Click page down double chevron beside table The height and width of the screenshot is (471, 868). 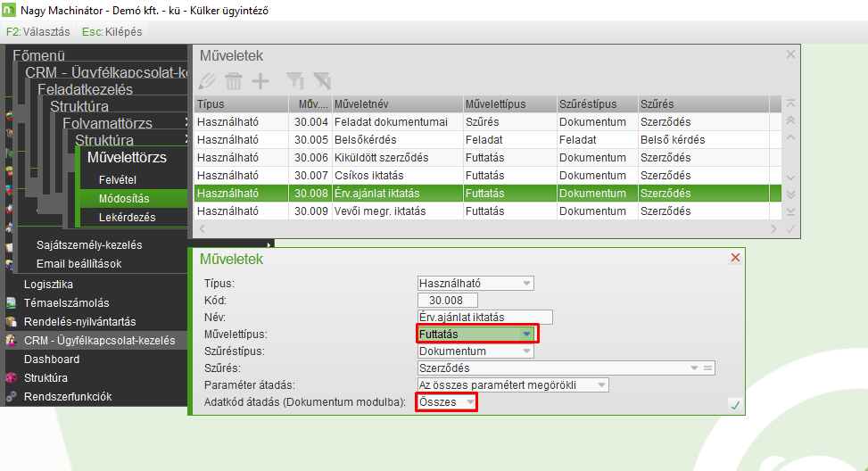point(790,194)
